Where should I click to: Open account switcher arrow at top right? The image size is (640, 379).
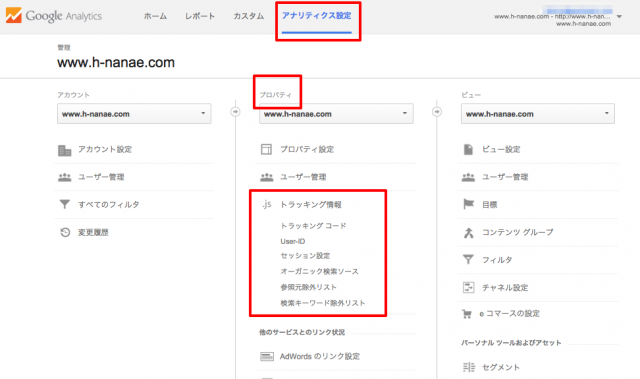pyautogui.click(x=619, y=17)
